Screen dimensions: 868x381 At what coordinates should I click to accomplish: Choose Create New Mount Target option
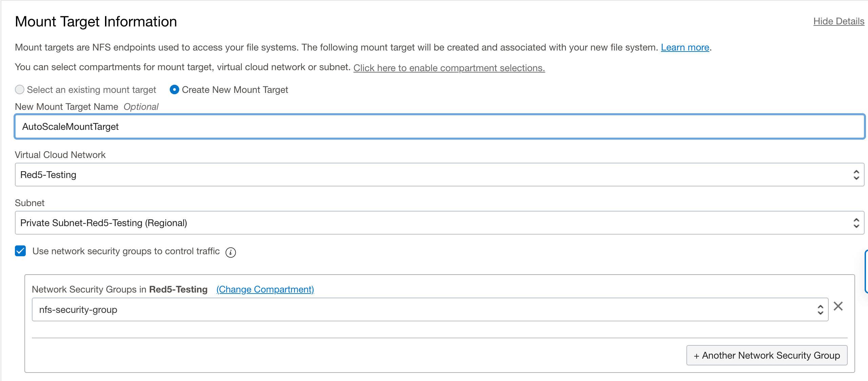click(x=174, y=90)
